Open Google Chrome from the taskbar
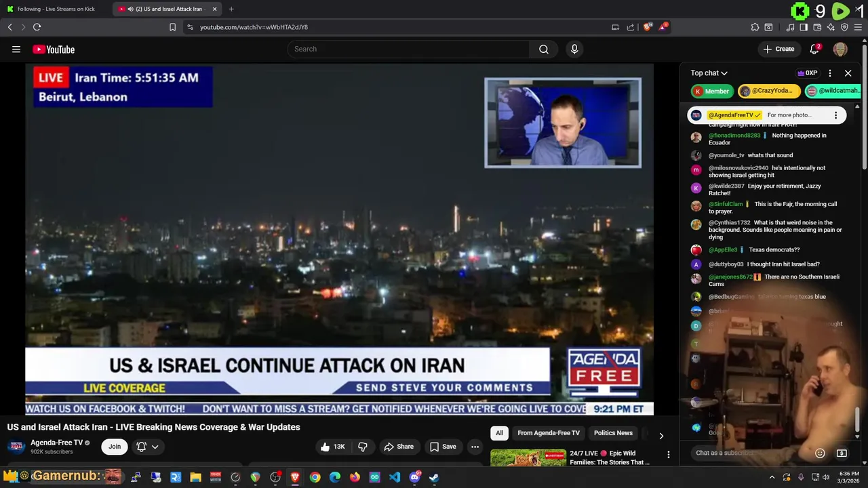 tap(315, 477)
